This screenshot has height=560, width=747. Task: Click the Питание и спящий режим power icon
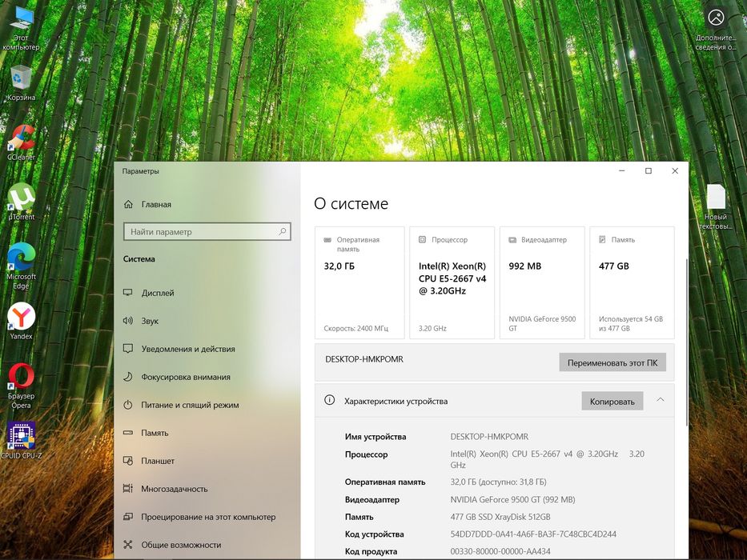pos(127,405)
